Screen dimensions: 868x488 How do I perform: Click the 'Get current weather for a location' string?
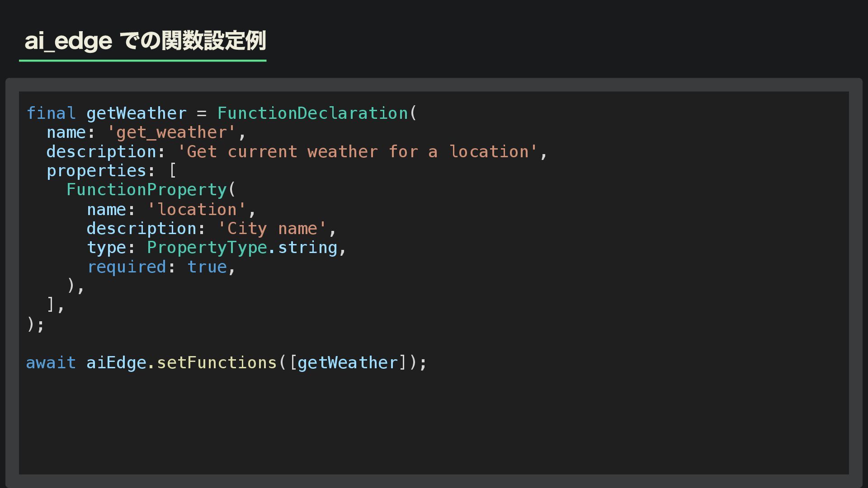click(357, 152)
